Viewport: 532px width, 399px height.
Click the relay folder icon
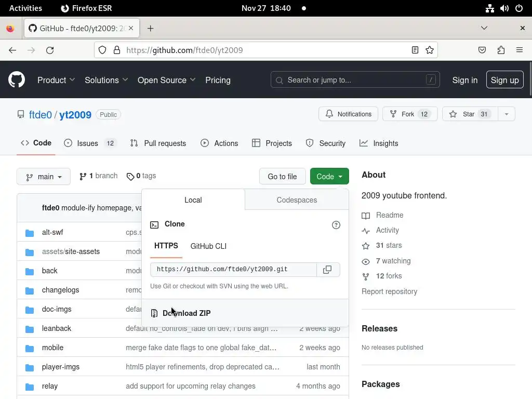(30, 387)
